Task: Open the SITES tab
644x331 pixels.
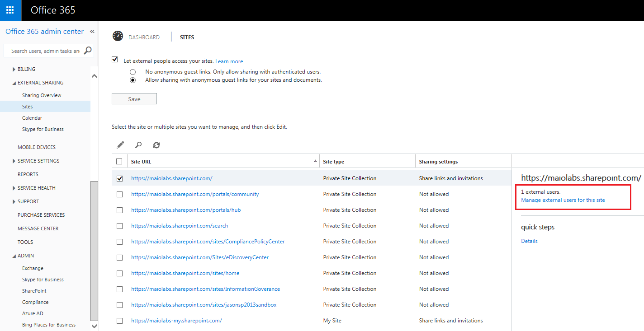Action: 187,37
